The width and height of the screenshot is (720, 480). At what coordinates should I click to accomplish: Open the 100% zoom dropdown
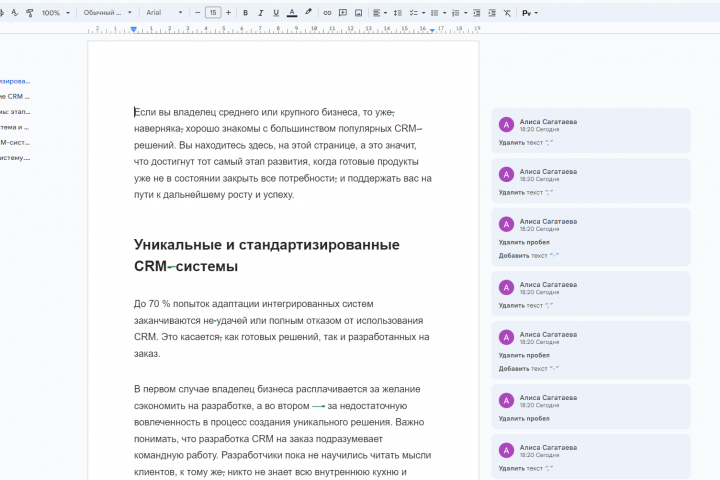56,13
